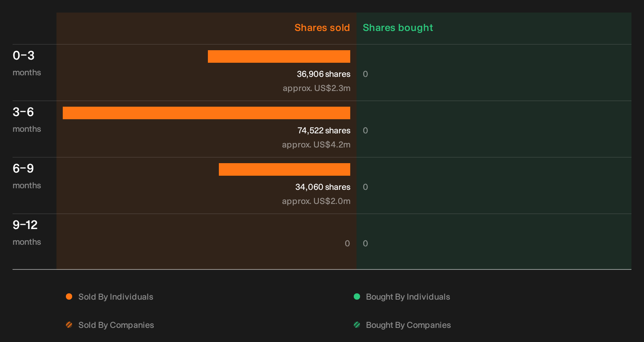This screenshot has height=342, width=644.
Task: Click the Sold By Individuals legend label
Action: click(116, 297)
